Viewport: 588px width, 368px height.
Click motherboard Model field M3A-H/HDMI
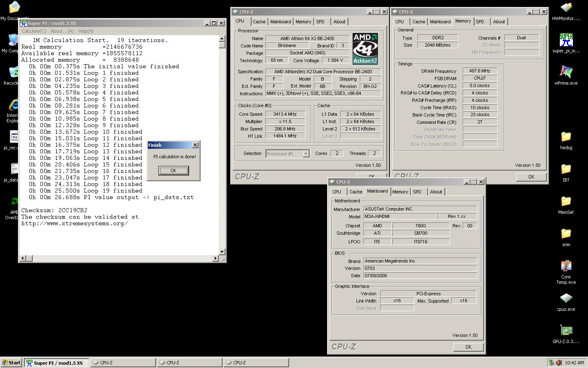[x=399, y=216]
